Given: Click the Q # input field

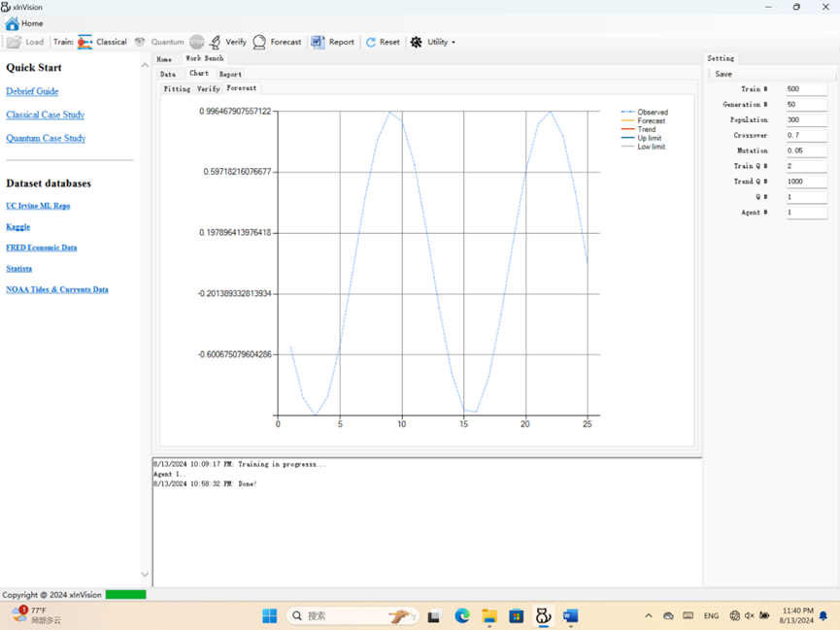Looking at the screenshot, I should (806, 197).
